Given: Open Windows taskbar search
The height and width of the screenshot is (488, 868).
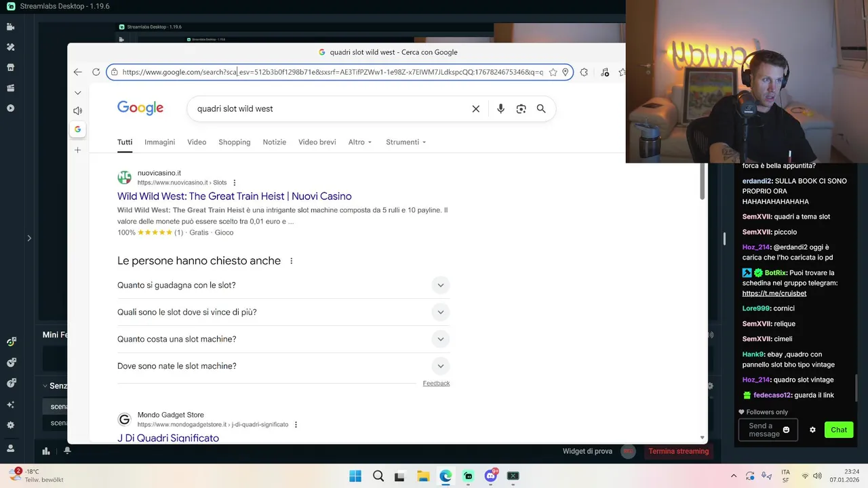Looking at the screenshot, I should coord(378,476).
